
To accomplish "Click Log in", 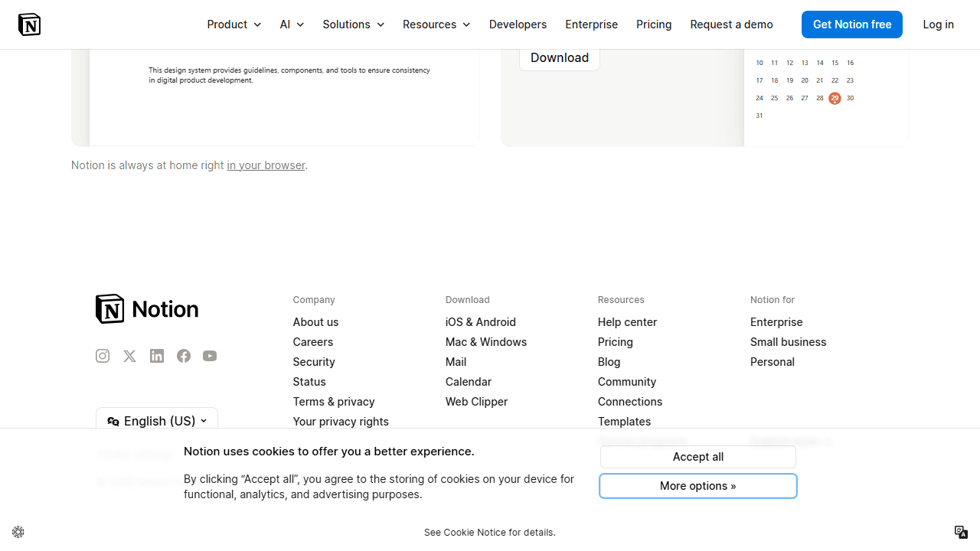I will pos(939,24).
